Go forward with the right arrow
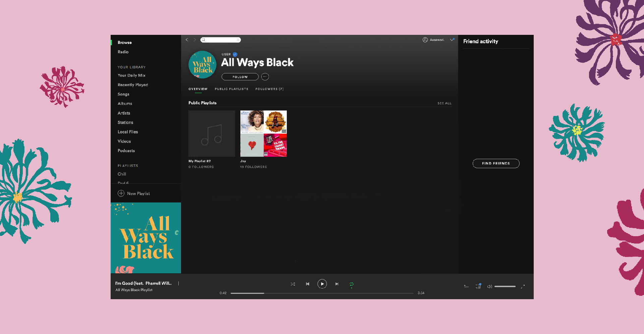 pyautogui.click(x=194, y=40)
